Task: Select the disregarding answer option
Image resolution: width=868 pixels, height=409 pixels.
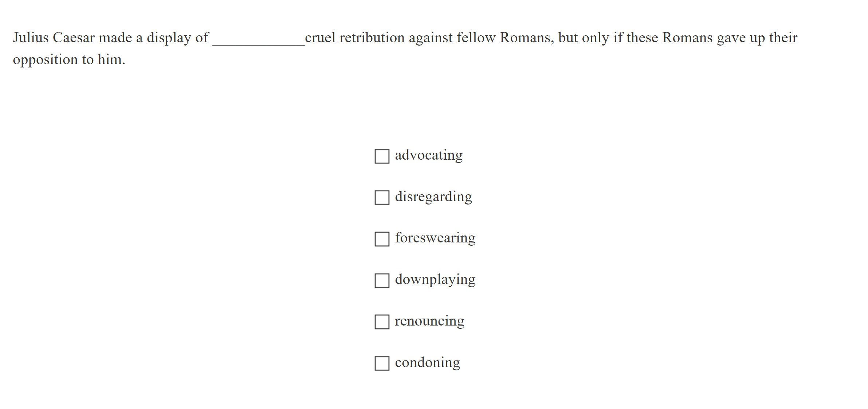Action: 433,197
